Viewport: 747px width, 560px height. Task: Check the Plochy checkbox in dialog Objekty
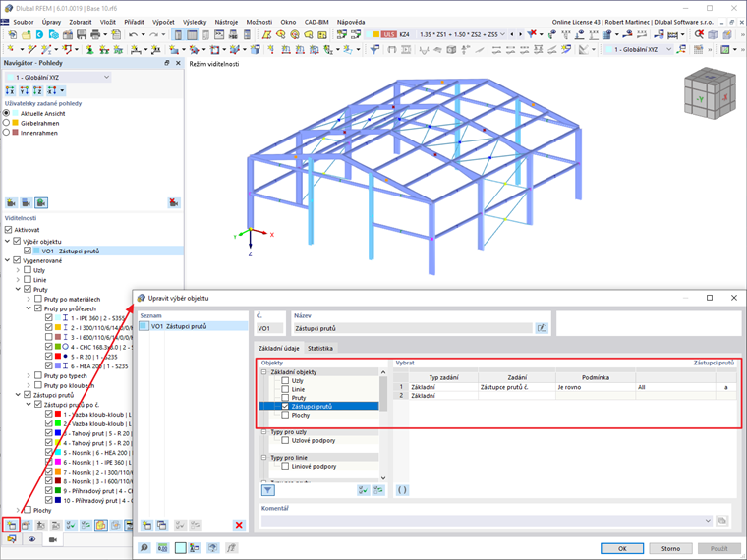[285, 415]
